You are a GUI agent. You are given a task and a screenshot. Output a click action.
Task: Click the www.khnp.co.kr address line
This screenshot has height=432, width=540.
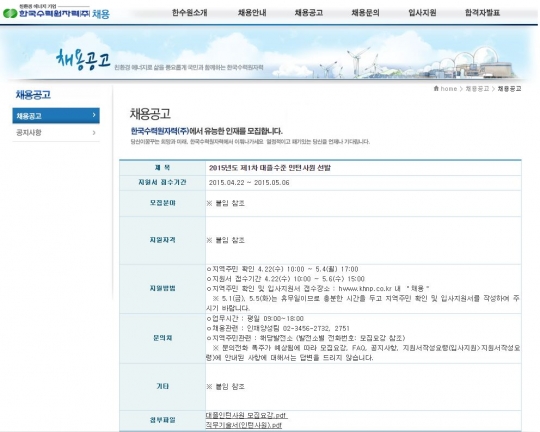pos(318,288)
